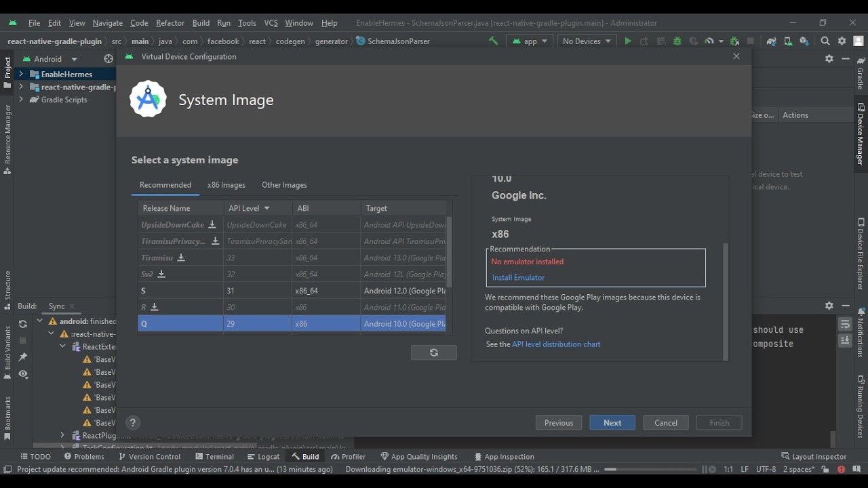Click the green Run app button
Screen dimensions: 868x488
pyautogui.click(x=628, y=41)
